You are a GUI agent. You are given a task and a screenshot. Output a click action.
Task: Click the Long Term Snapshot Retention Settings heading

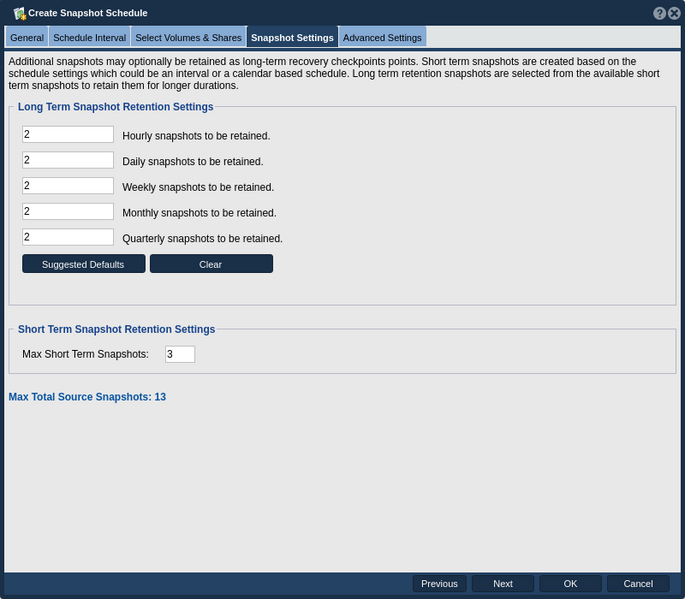pyautogui.click(x=115, y=107)
